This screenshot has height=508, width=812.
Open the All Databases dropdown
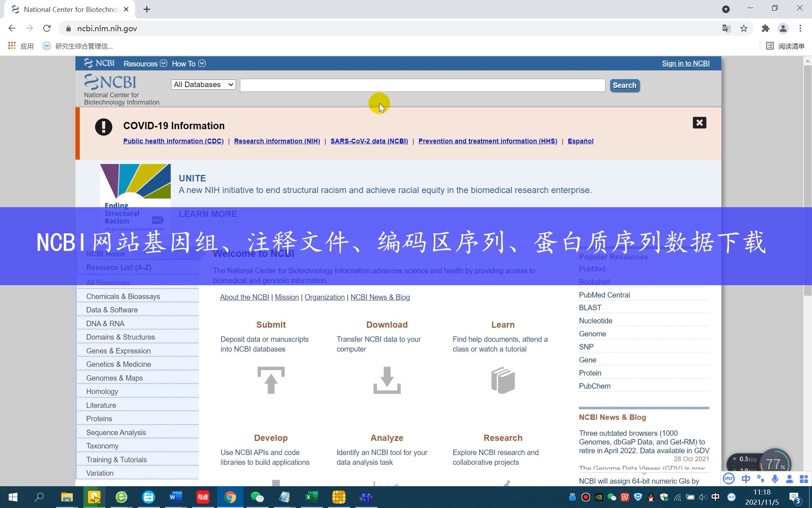tap(203, 85)
